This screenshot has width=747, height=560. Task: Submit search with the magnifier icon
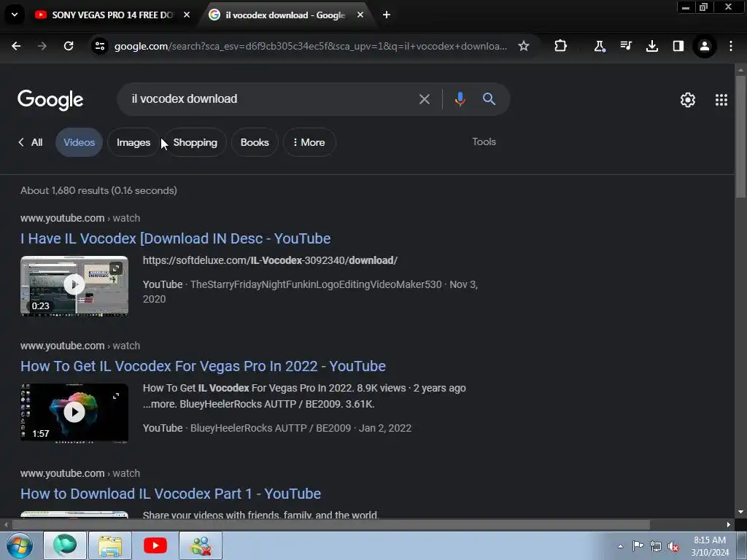click(489, 99)
